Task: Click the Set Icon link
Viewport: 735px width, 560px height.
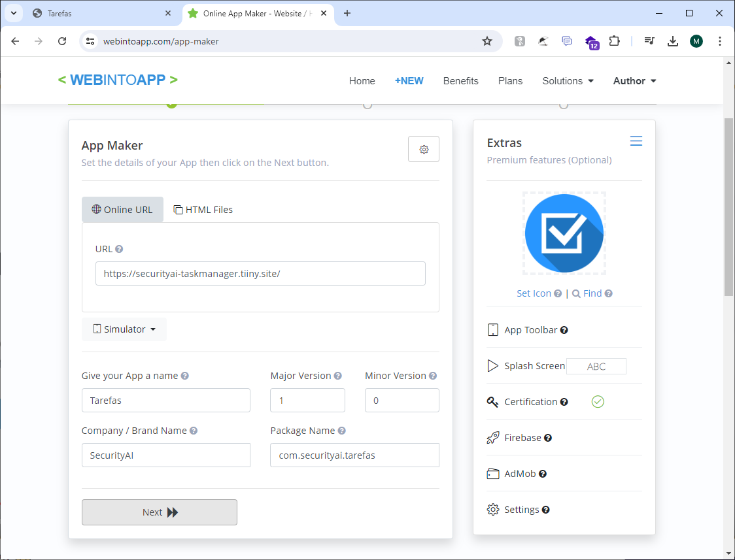Action: tap(534, 293)
